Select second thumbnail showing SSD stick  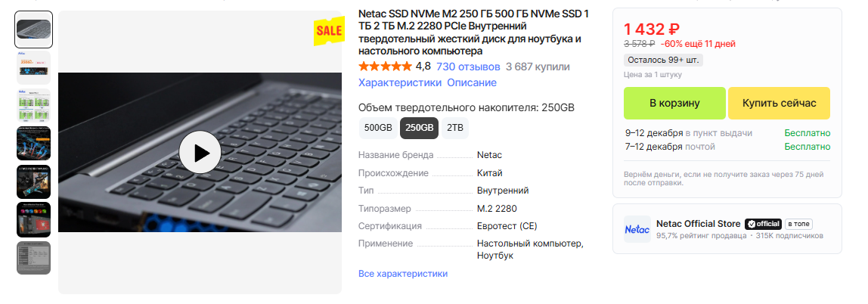pyautogui.click(x=34, y=67)
